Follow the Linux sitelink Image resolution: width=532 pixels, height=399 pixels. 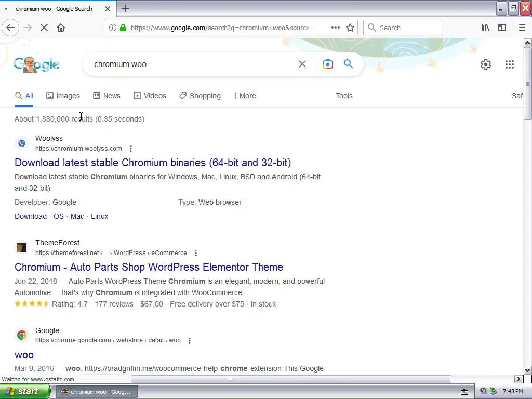[x=99, y=216]
